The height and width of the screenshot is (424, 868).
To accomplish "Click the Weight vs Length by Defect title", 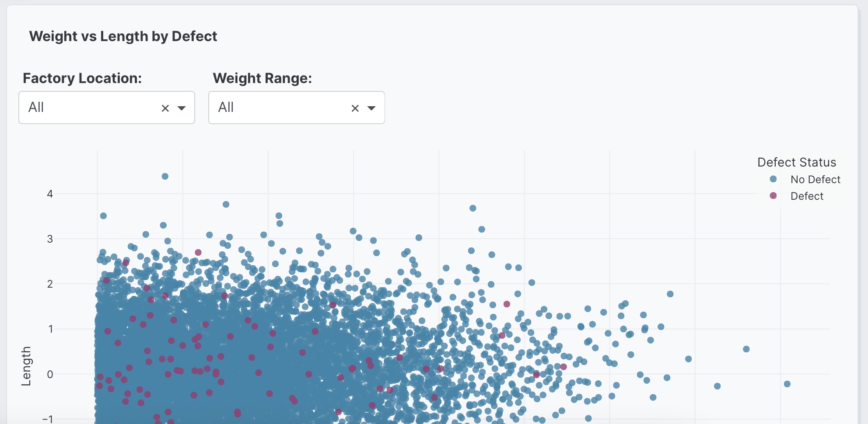I will 123,36.
